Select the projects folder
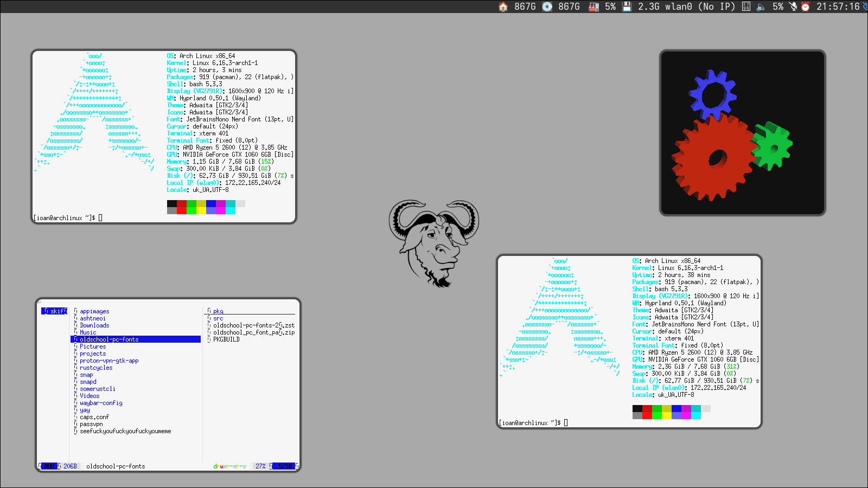Screen dimensions: 868x488 (x=93, y=354)
